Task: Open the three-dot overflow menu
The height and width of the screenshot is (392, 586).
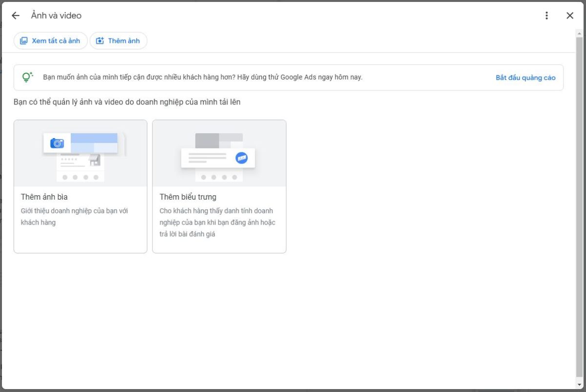Action: (x=546, y=15)
